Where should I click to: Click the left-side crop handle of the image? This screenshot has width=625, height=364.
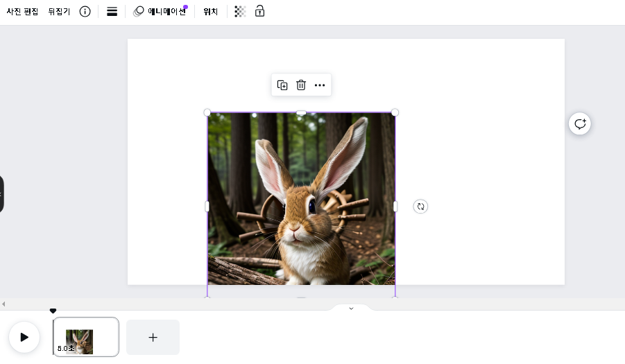click(x=207, y=207)
